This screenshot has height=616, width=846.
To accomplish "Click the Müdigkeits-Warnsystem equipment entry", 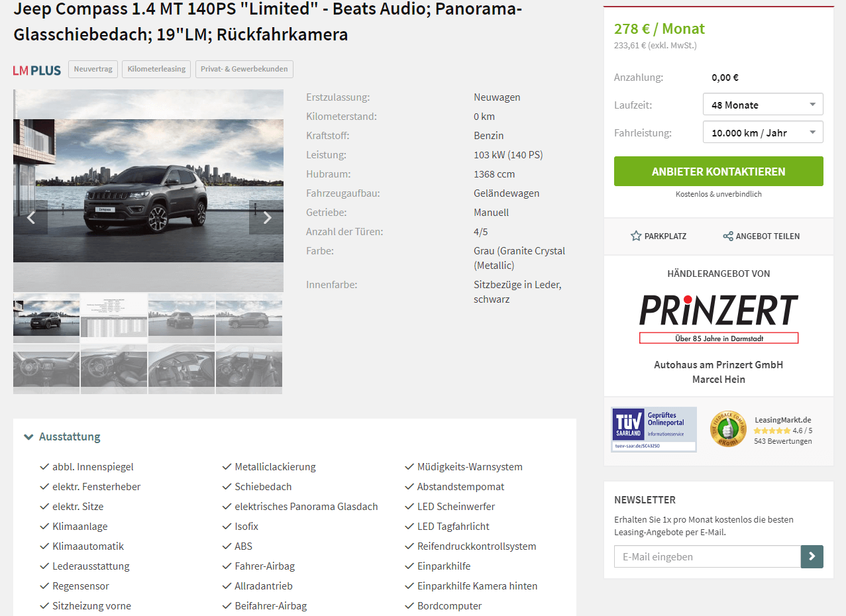I will point(470,467).
